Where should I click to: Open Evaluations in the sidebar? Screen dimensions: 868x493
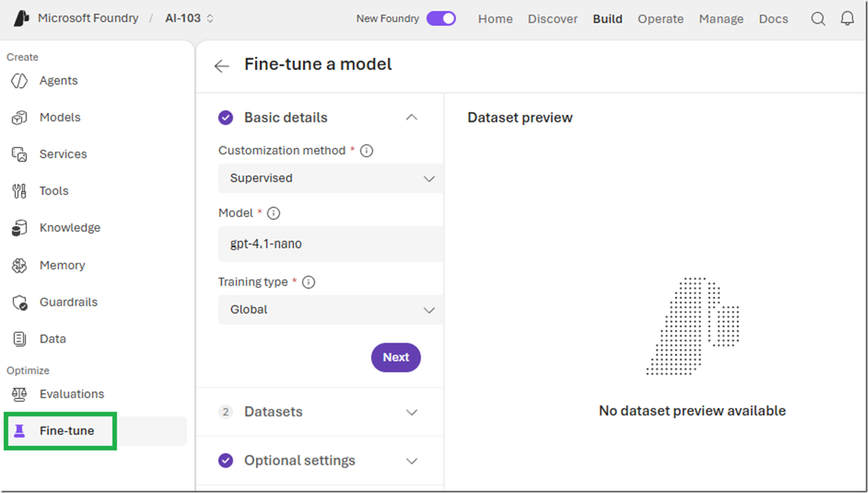click(x=72, y=395)
